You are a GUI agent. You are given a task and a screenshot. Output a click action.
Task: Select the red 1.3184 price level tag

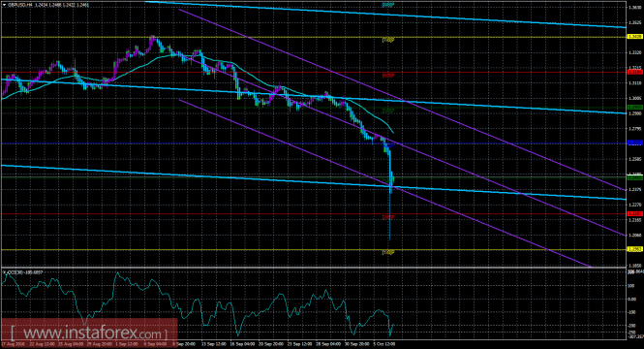pyautogui.click(x=634, y=72)
